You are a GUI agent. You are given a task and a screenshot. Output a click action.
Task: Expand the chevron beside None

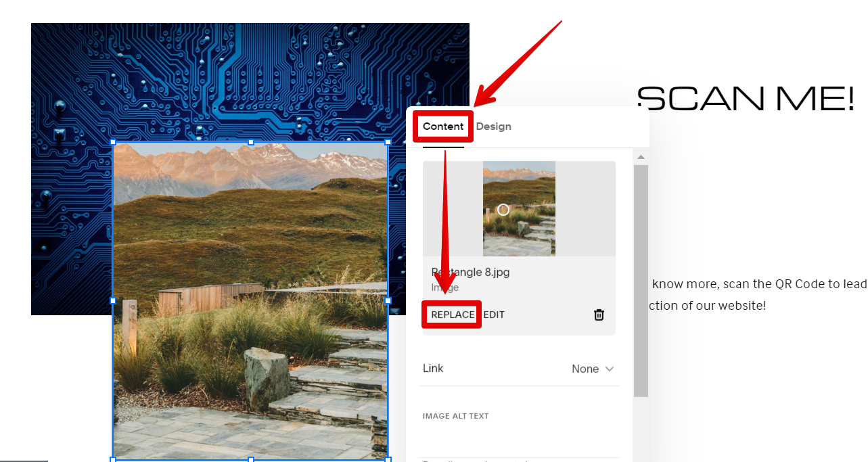(610, 369)
